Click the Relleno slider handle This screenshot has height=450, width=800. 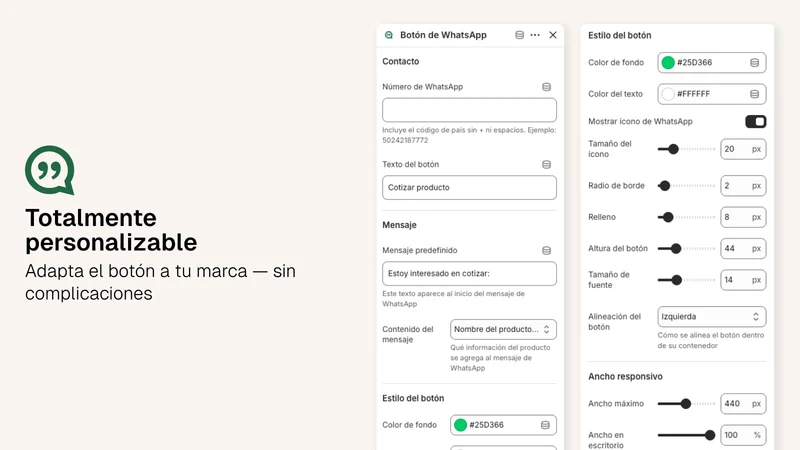(x=668, y=217)
